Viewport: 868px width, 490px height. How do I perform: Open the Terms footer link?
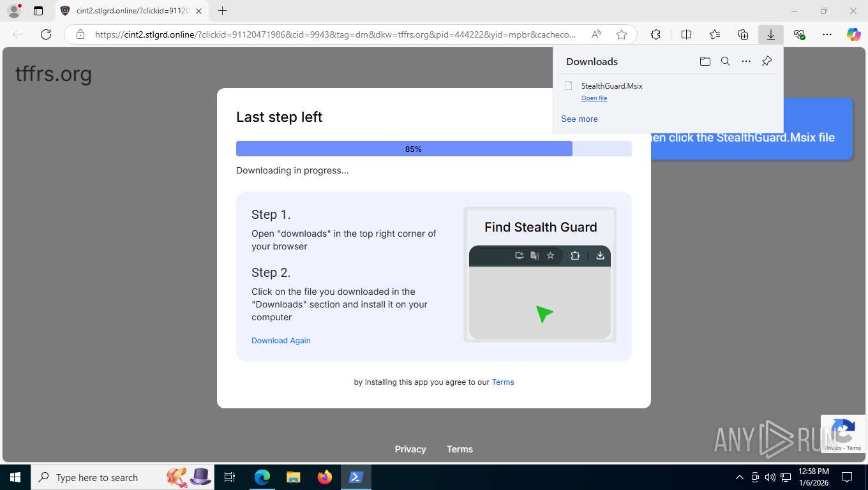pyautogui.click(x=460, y=449)
